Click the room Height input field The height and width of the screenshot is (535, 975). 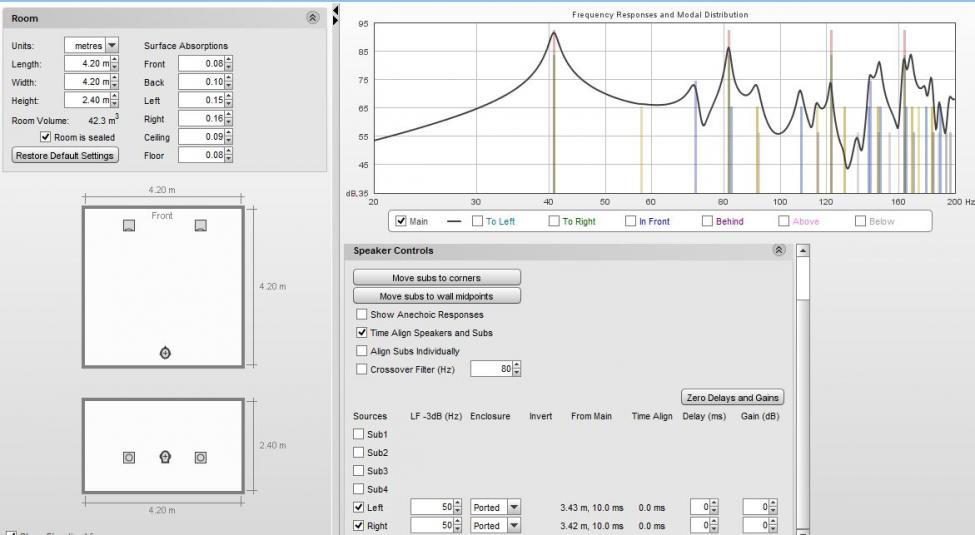[x=87, y=100]
